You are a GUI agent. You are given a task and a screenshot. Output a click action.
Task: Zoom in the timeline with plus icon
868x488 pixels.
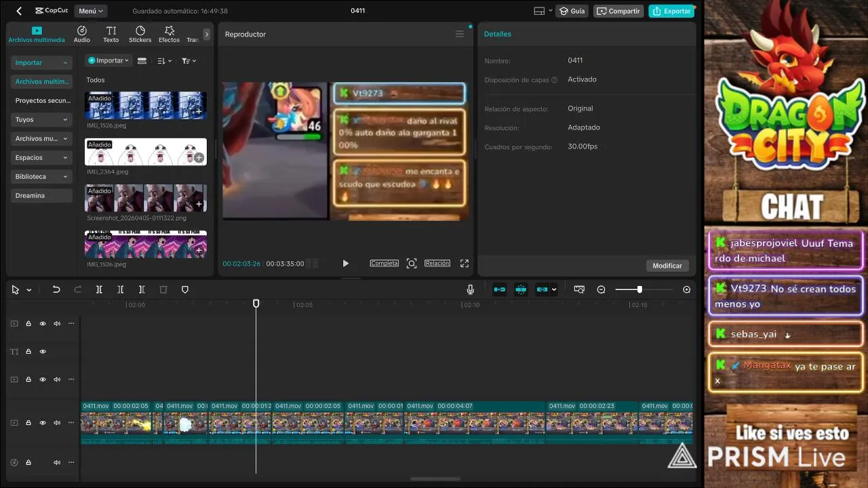click(687, 289)
